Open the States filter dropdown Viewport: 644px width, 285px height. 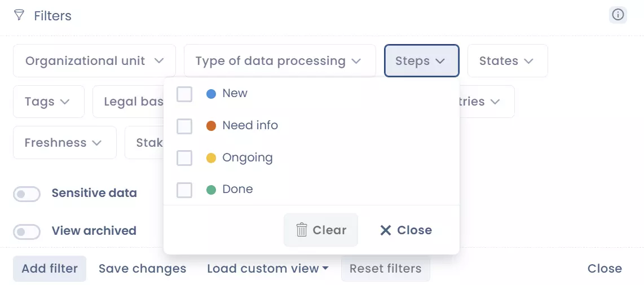coord(507,61)
